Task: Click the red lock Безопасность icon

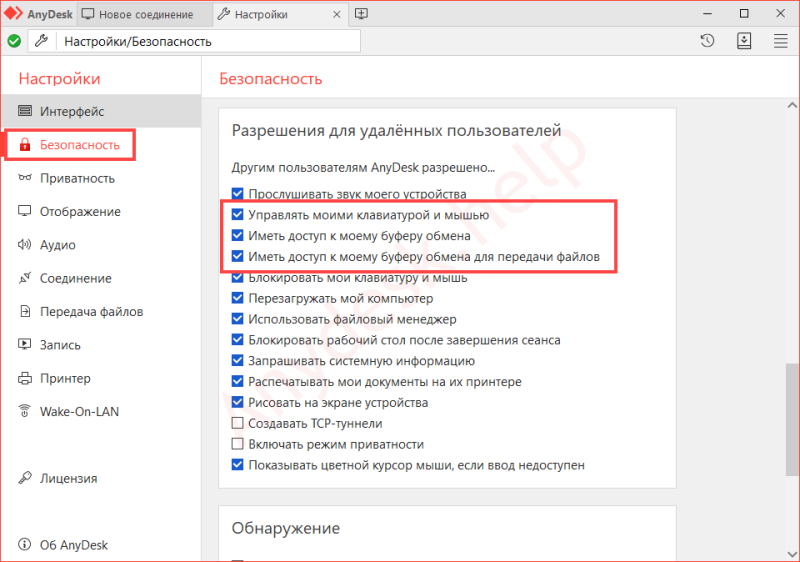Action: coord(24,145)
